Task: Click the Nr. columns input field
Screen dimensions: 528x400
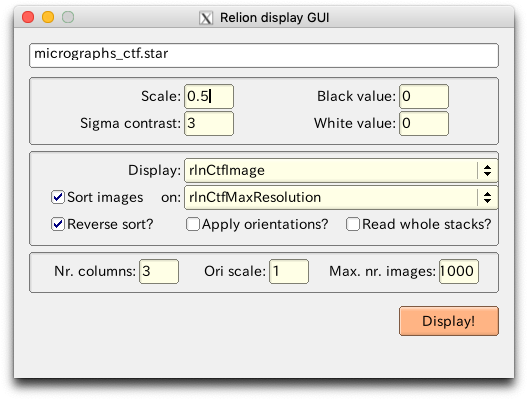Action: 159,271
